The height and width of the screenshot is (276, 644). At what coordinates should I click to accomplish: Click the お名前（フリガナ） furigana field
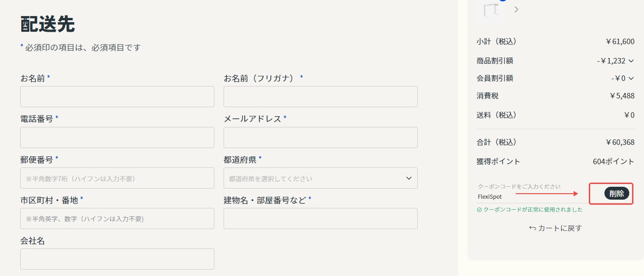pos(320,97)
